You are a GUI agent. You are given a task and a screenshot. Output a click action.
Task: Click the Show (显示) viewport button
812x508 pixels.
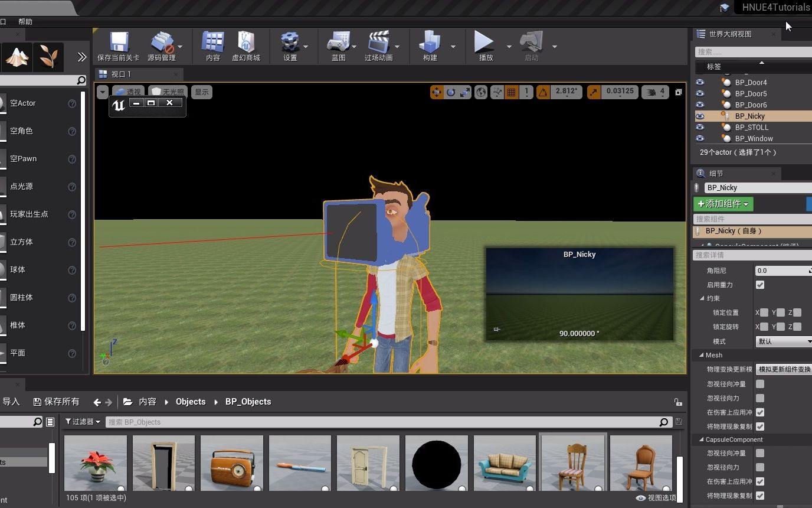pyautogui.click(x=202, y=92)
